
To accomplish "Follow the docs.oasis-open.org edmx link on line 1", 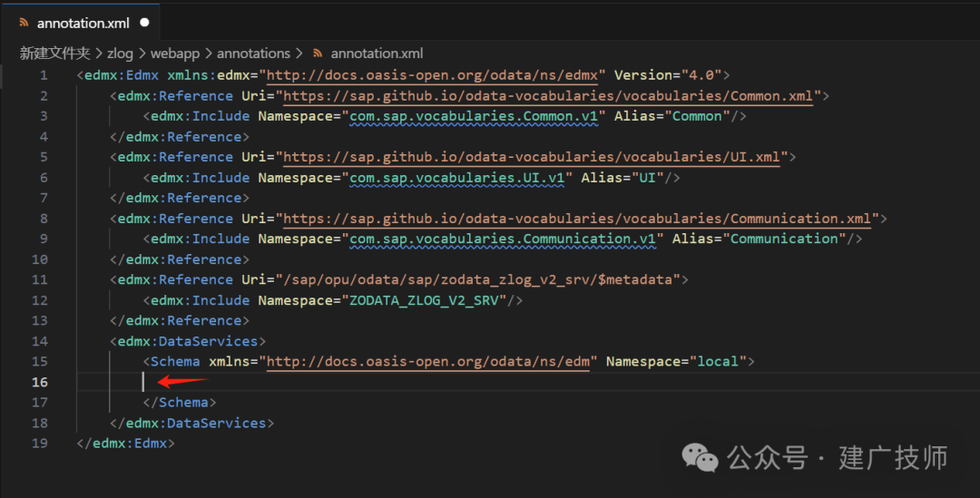I will pos(432,75).
